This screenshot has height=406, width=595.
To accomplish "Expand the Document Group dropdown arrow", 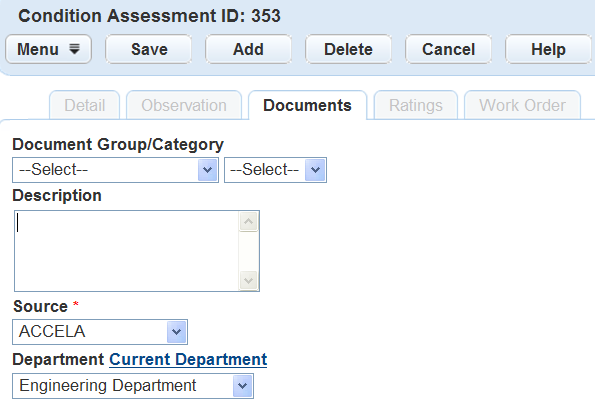I will pyautogui.click(x=208, y=170).
